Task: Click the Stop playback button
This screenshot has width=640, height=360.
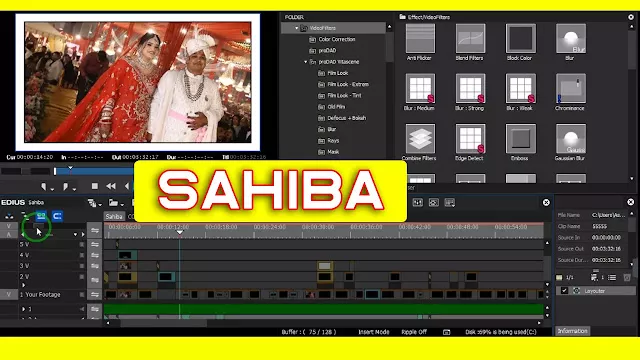Action: [x=95, y=186]
